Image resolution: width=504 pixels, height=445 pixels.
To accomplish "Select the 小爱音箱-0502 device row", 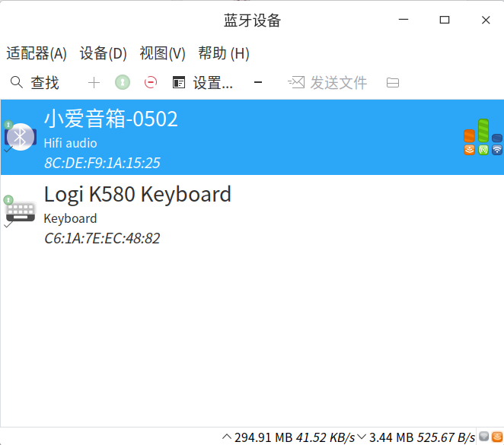I will coord(252,138).
